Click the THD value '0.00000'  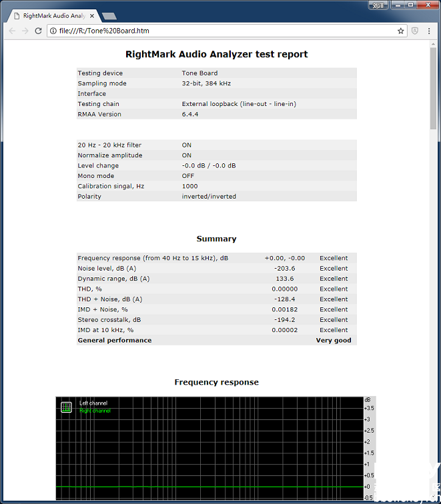tap(285, 289)
